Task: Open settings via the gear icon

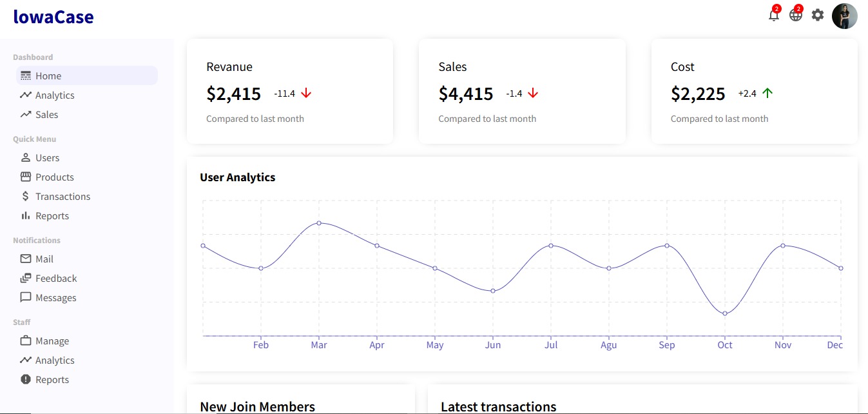Action: click(818, 15)
